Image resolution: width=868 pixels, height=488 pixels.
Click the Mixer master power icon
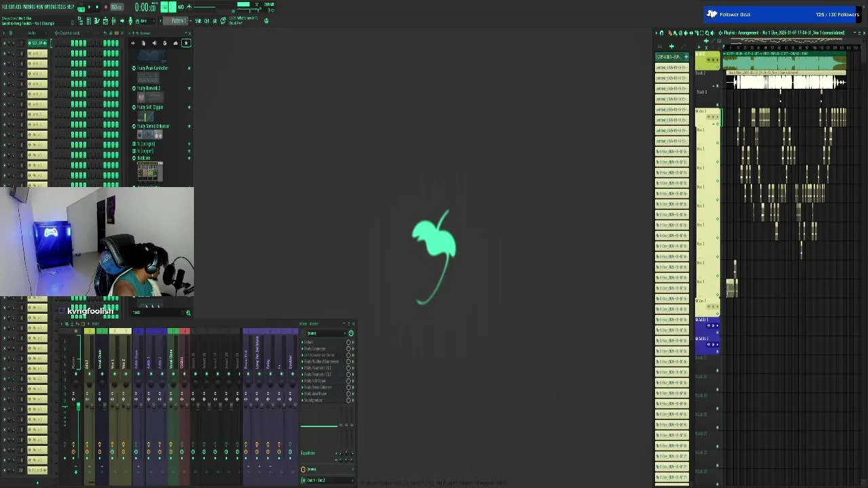click(x=351, y=333)
